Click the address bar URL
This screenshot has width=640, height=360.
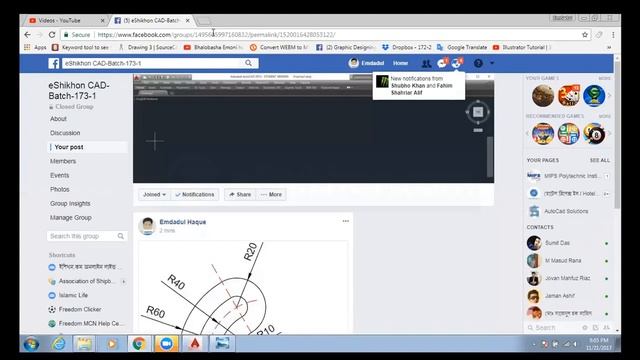point(216,35)
